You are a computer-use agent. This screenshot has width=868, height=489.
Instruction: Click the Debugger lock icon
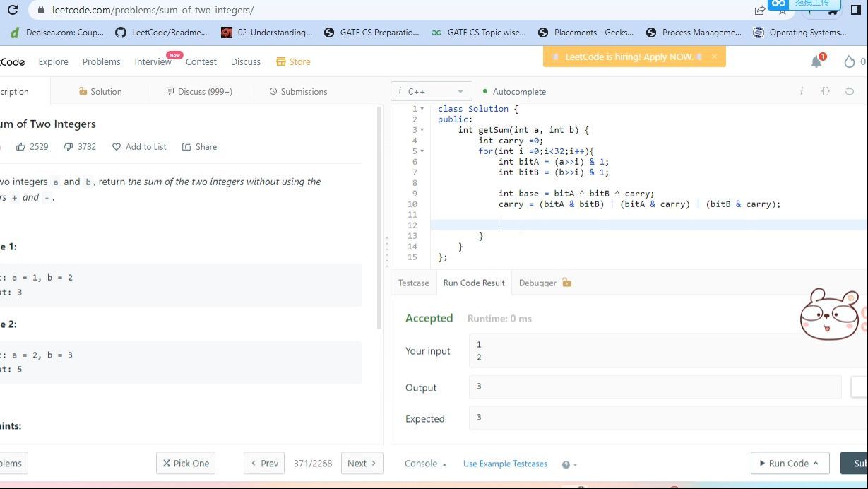[566, 283]
